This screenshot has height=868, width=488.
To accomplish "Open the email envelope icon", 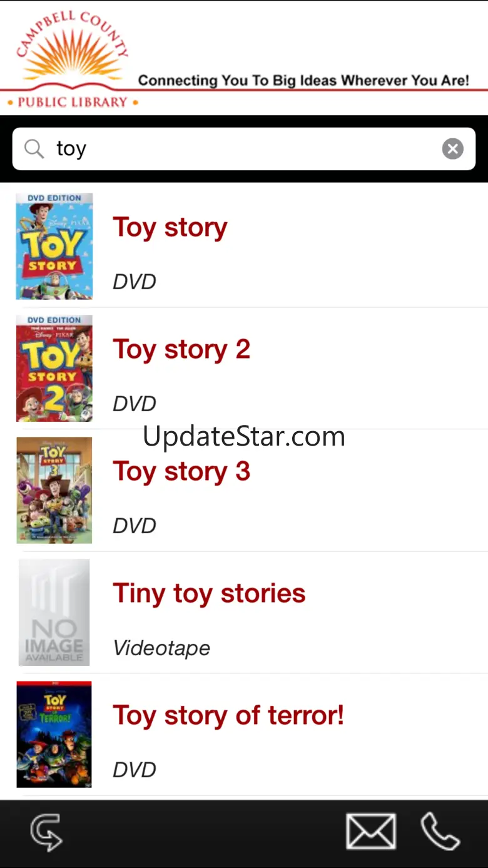I will coord(371,832).
